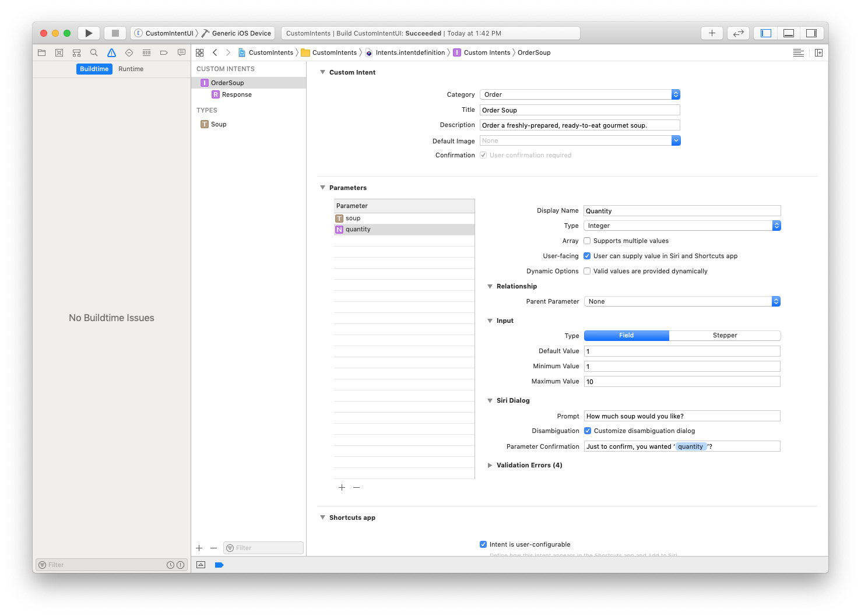861x616 pixels.
Task: Enable Supports multiple values for quantity
Action: pos(587,241)
